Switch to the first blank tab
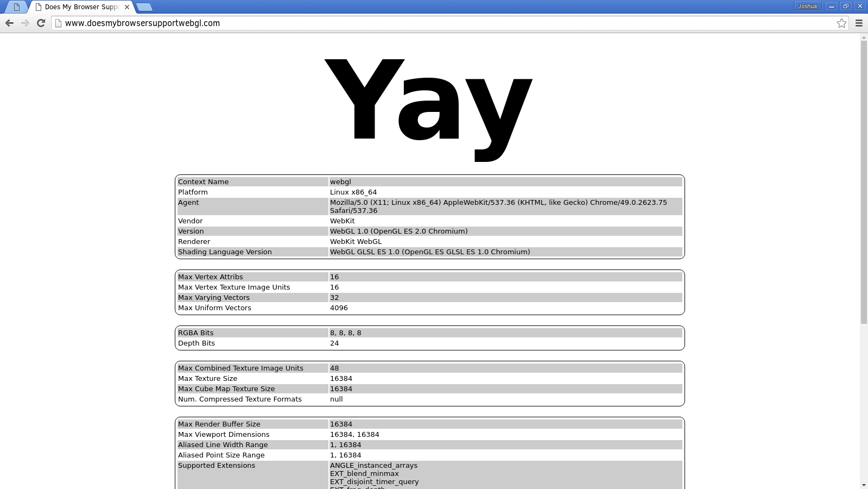The width and height of the screenshot is (868, 489). pos(16,7)
